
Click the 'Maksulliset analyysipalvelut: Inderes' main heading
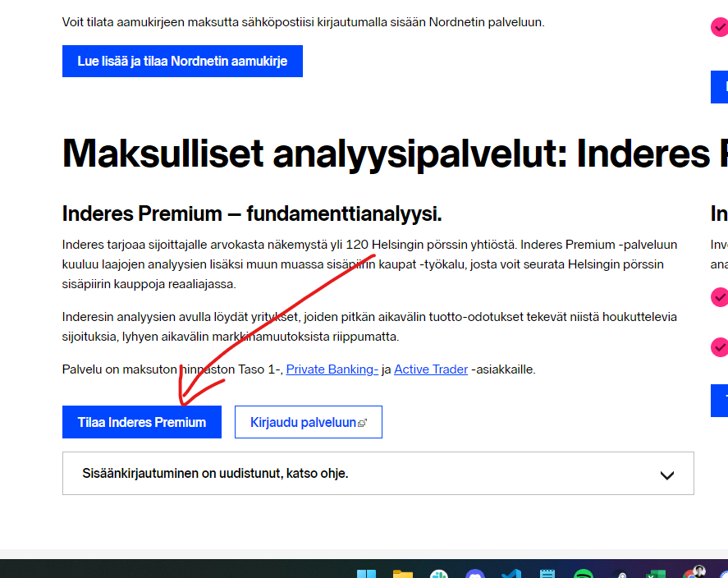pos(395,154)
